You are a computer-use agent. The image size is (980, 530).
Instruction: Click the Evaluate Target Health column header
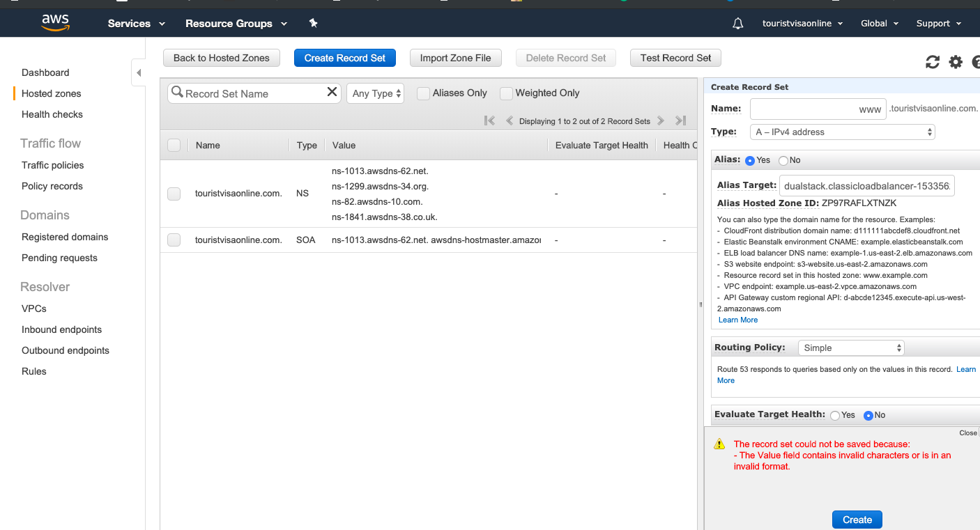[602, 146]
